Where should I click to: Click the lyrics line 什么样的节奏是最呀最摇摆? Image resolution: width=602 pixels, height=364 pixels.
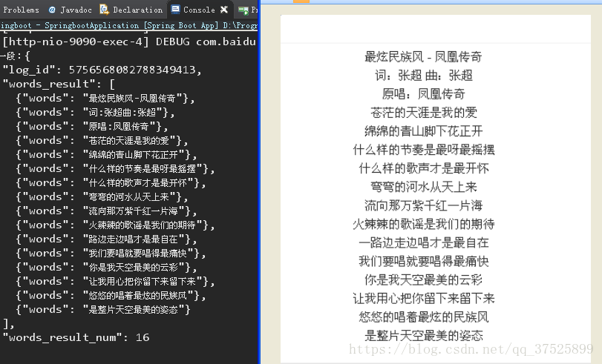423,150
